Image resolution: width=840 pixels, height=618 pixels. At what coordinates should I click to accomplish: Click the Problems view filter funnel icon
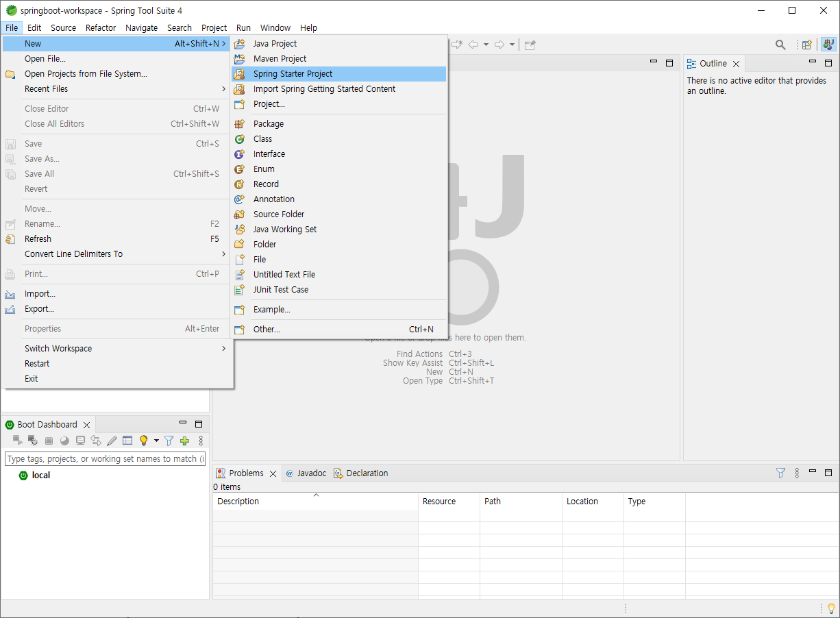[x=780, y=473]
